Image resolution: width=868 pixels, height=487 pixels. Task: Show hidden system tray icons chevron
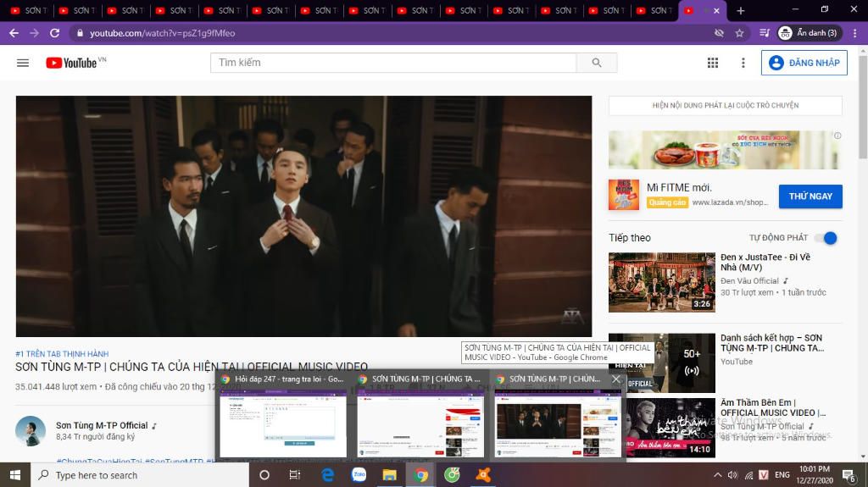(x=717, y=475)
